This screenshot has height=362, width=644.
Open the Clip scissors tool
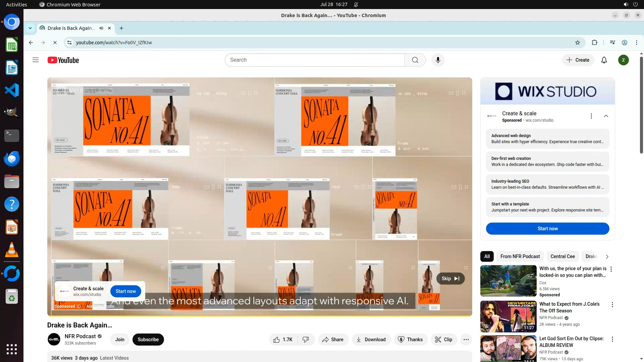(x=443, y=340)
